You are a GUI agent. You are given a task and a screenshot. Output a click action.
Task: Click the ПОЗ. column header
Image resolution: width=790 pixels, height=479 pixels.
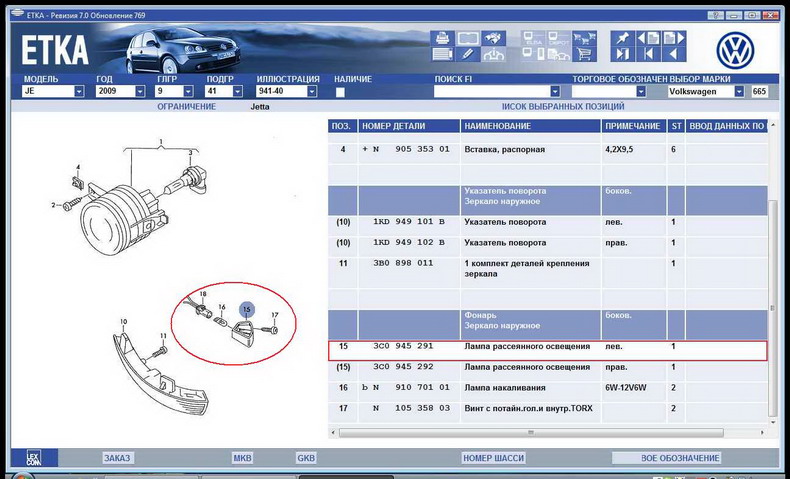click(342, 126)
